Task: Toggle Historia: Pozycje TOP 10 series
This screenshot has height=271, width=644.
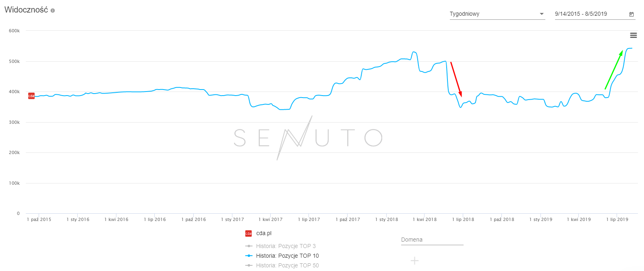Action: point(287,256)
